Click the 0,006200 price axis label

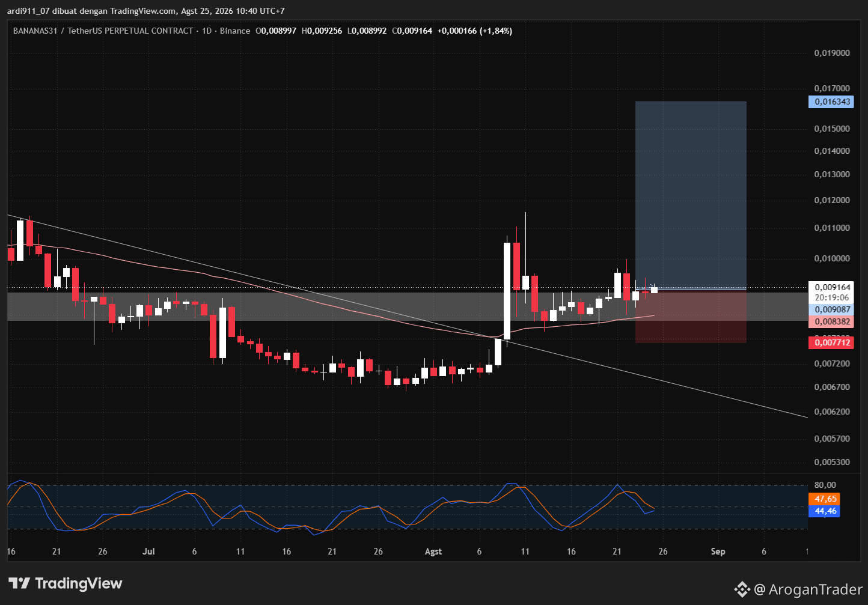click(832, 412)
